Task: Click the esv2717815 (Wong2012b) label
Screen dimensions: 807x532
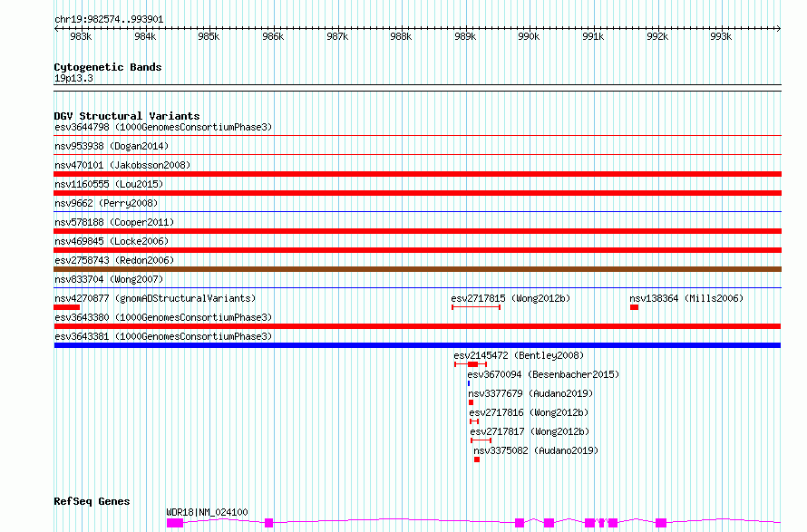Action: pyautogui.click(x=510, y=298)
